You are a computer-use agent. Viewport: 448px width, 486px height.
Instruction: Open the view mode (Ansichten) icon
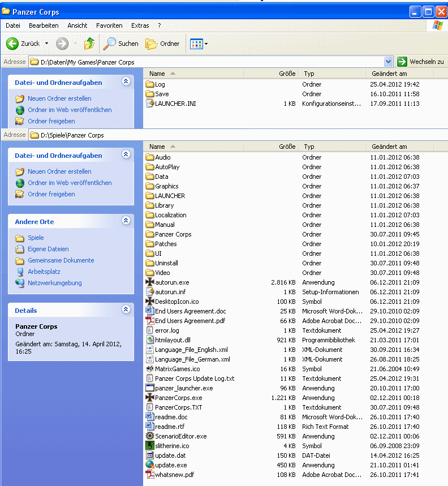pos(196,44)
